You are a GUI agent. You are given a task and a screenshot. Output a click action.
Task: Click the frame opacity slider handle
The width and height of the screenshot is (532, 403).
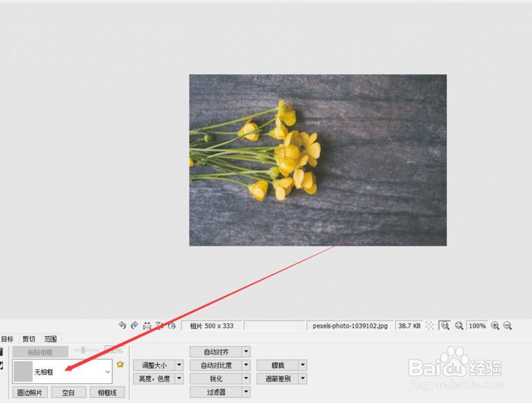click(83, 350)
